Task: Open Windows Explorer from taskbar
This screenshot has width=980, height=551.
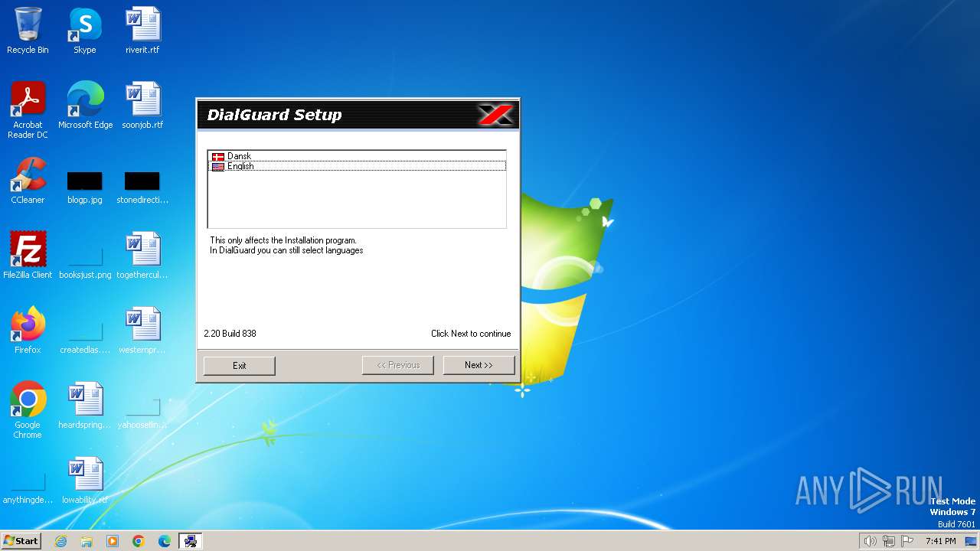Action: [x=87, y=541]
